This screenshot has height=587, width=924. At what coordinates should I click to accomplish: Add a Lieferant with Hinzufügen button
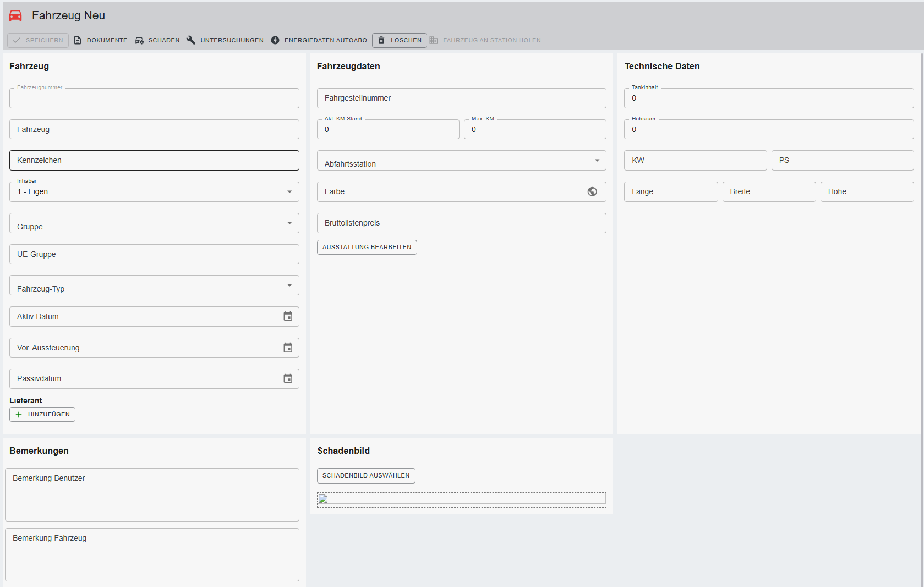[42, 414]
